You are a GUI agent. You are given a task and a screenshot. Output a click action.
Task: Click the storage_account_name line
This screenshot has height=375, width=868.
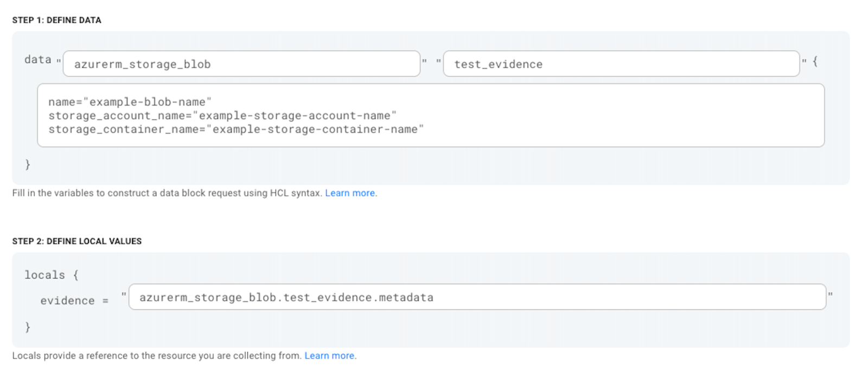[x=222, y=115]
